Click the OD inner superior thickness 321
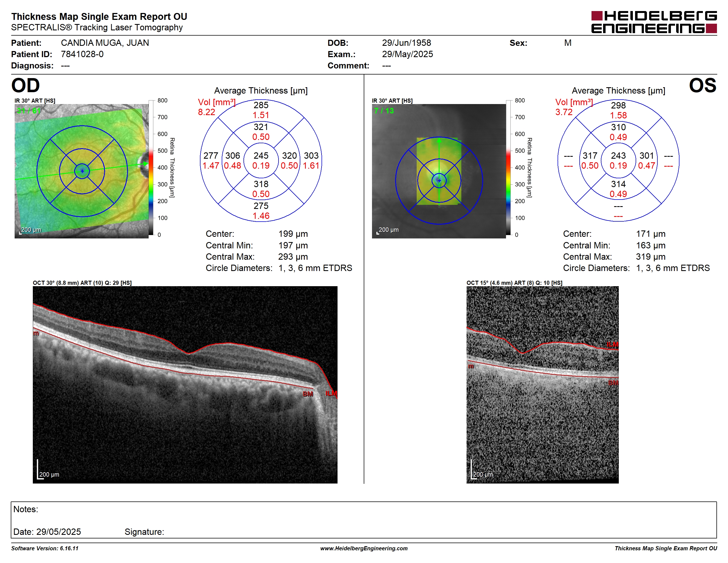 point(261,127)
